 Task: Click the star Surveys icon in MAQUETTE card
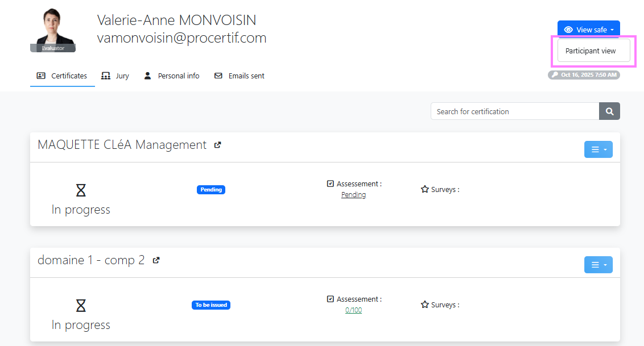(x=424, y=189)
